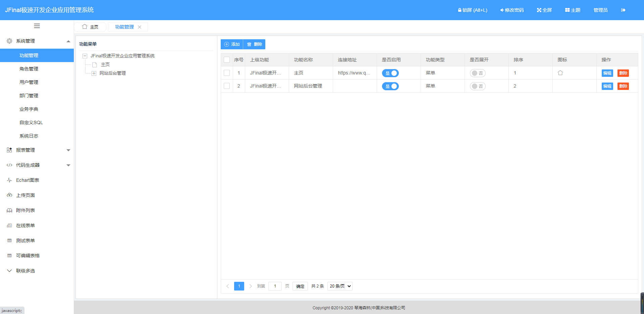The height and width of the screenshot is (314, 644).
Task: Click the logout icon in header
Action: tap(623, 10)
